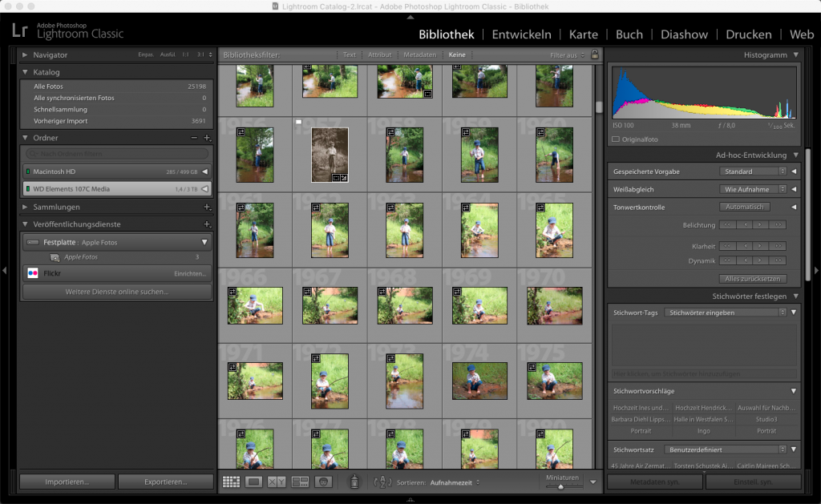The height and width of the screenshot is (504, 821).
Task: Add a folder with Ordner plus icon
Action: coord(207,138)
